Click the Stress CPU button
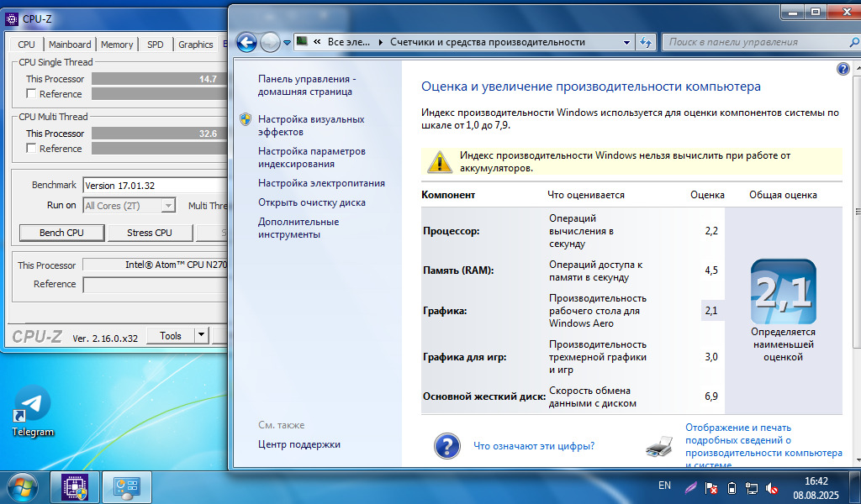The height and width of the screenshot is (504, 861). pos(150,233)
